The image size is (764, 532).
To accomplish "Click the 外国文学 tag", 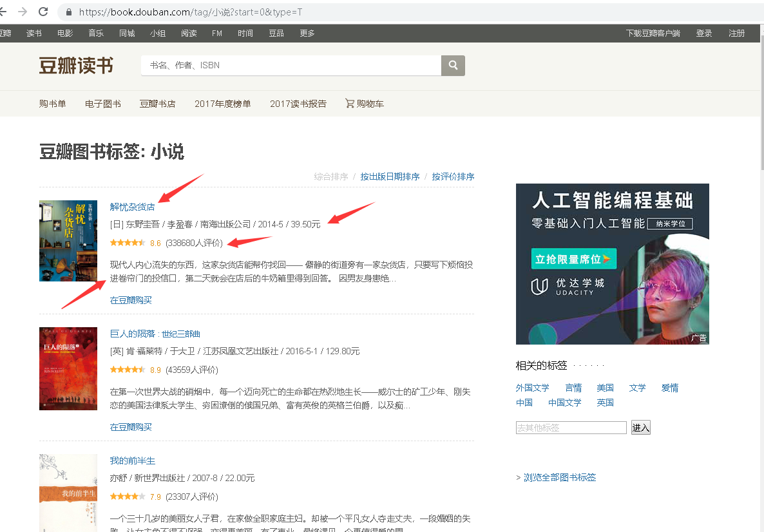I will [x=533, y=388].
